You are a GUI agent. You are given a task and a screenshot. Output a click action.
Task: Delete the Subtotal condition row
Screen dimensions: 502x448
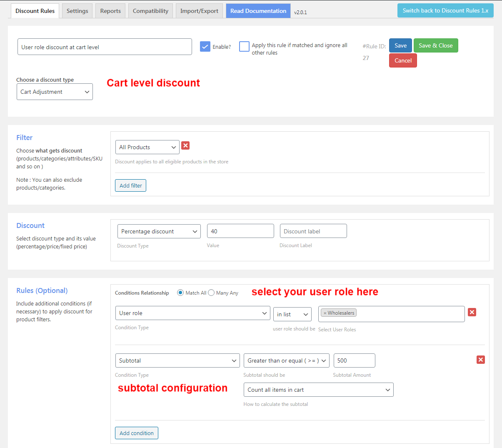(481, 360)
